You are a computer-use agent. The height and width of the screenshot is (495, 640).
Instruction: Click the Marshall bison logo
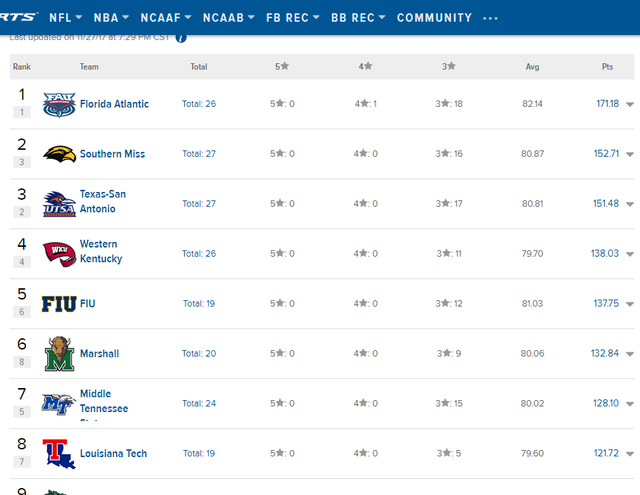59,354
